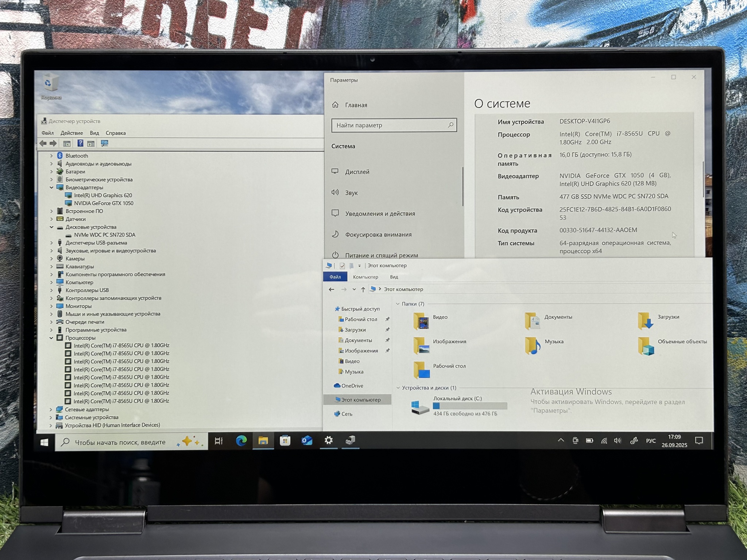Image resolution: width=747 pixels, height=560 pixels.
Task: Open the notification center icon
Action: 699,440
